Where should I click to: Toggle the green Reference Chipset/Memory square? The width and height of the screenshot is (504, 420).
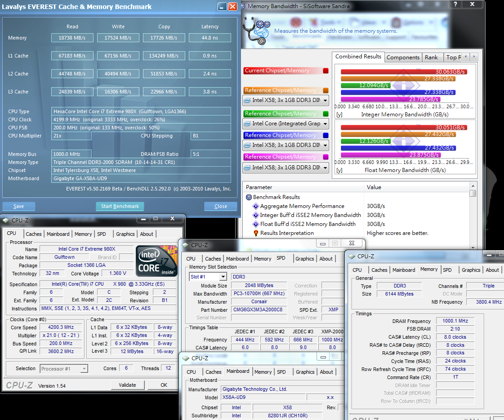pos(326,114)
